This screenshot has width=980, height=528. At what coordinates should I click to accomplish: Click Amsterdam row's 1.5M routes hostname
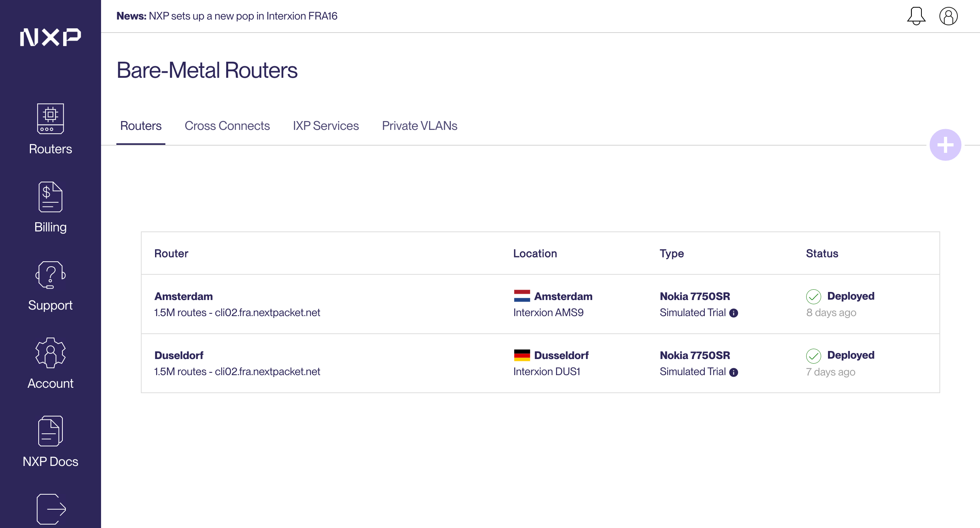(237, 313)
